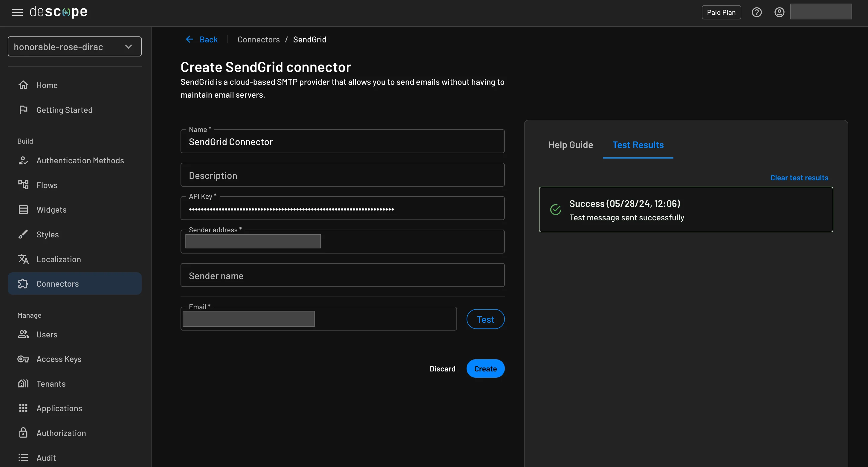Open the Authorization page

(x=74, y=433)
